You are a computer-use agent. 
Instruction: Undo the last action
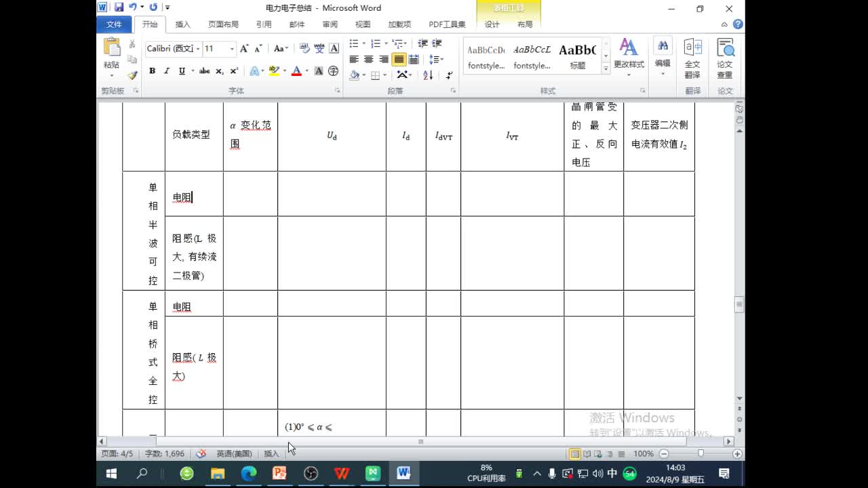133,7
